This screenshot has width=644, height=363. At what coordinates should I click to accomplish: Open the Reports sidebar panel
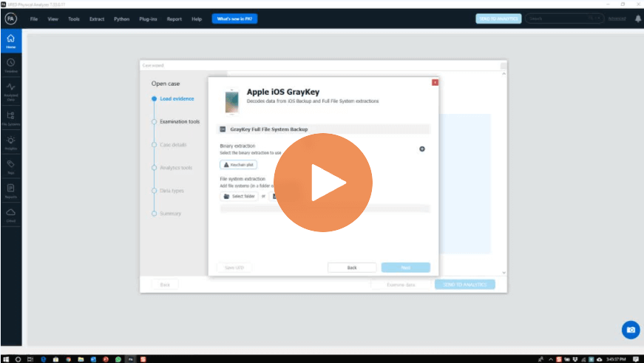(11, 191)
